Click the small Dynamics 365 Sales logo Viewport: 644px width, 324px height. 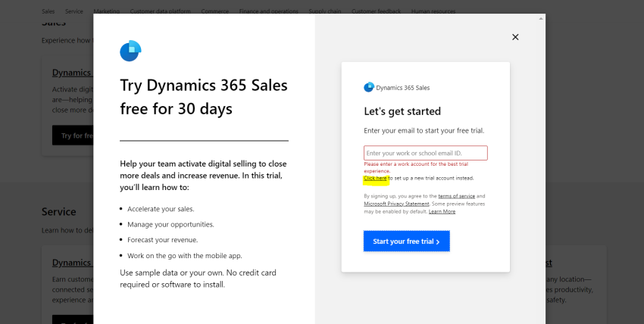point(369,87)
